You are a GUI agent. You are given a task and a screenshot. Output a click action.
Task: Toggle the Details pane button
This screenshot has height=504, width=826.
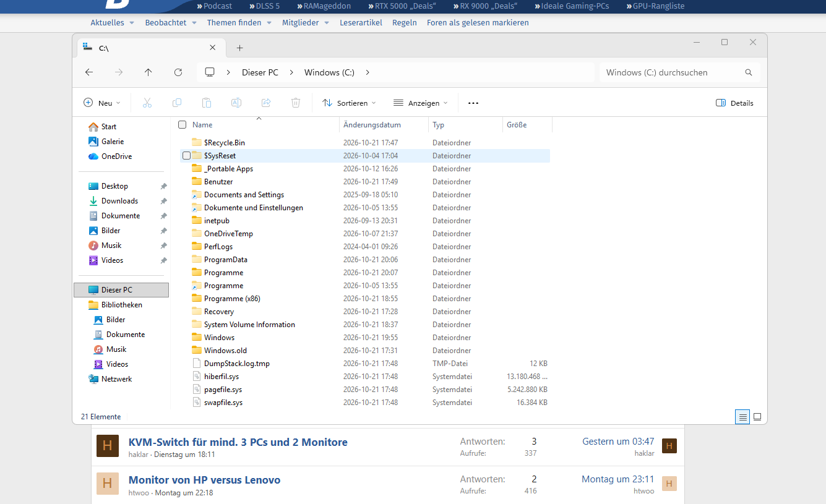[x=734, y=103]
